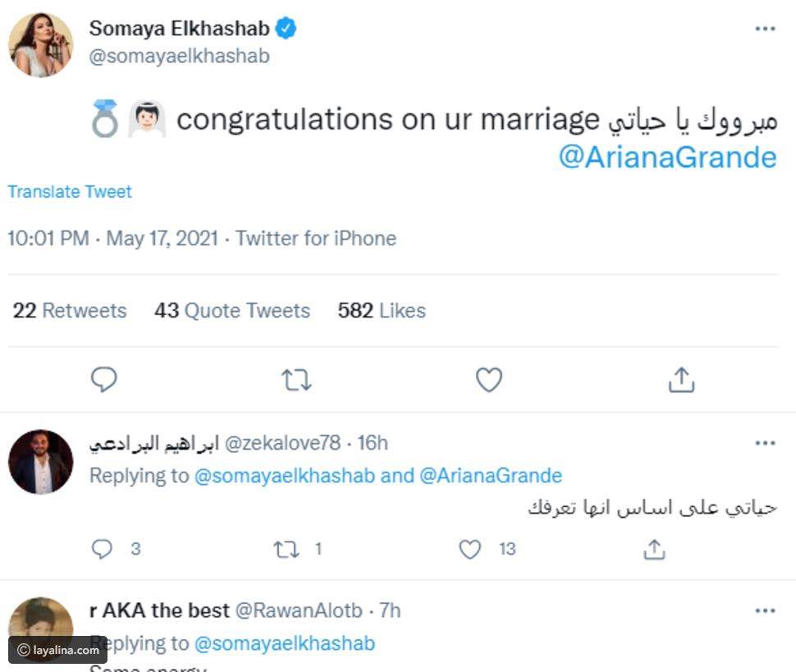Open Somaya Elkhashab's profile picture
The image size is (796, 672).
(41, 45)
